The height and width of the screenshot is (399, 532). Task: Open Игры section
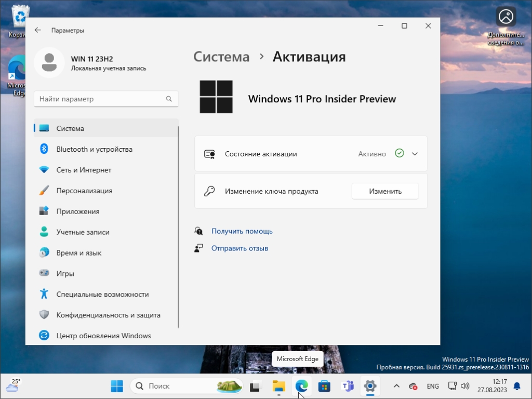pos(106,273)
